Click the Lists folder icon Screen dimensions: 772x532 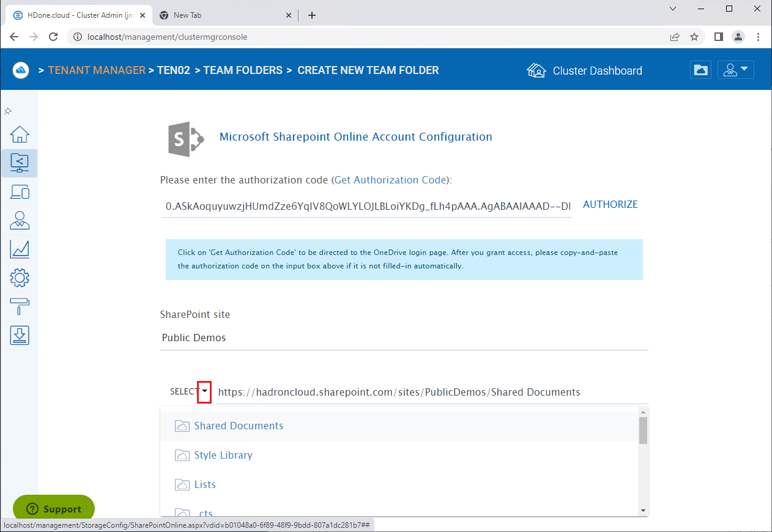click(x=182, y=485)
